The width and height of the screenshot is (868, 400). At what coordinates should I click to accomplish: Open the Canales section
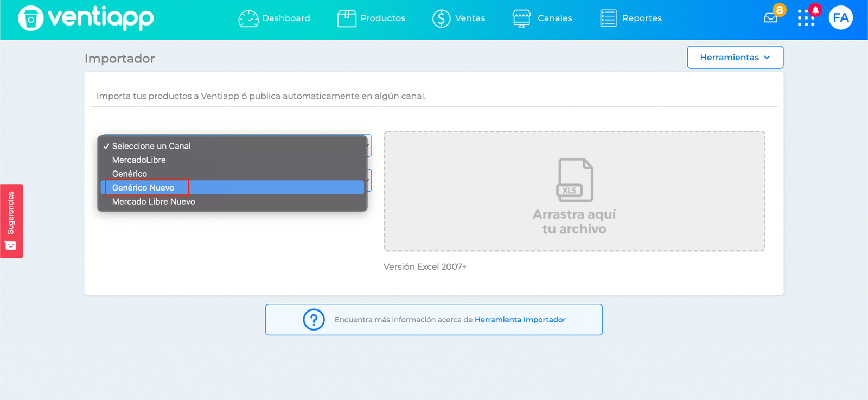click(542, 18)
